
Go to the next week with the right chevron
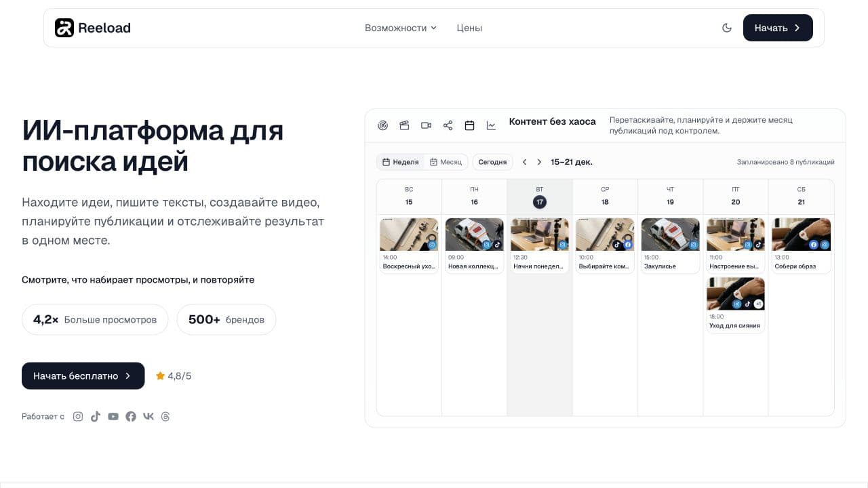(539, 162)
